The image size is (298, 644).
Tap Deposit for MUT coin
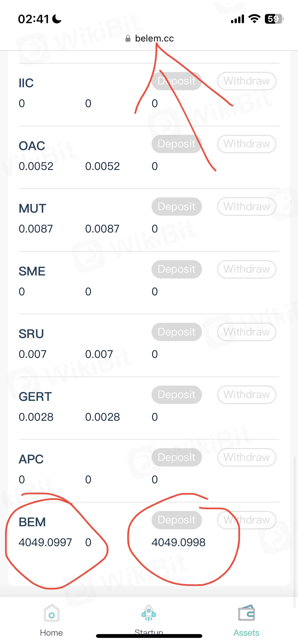pyautogui.click(x=177, y=207)
